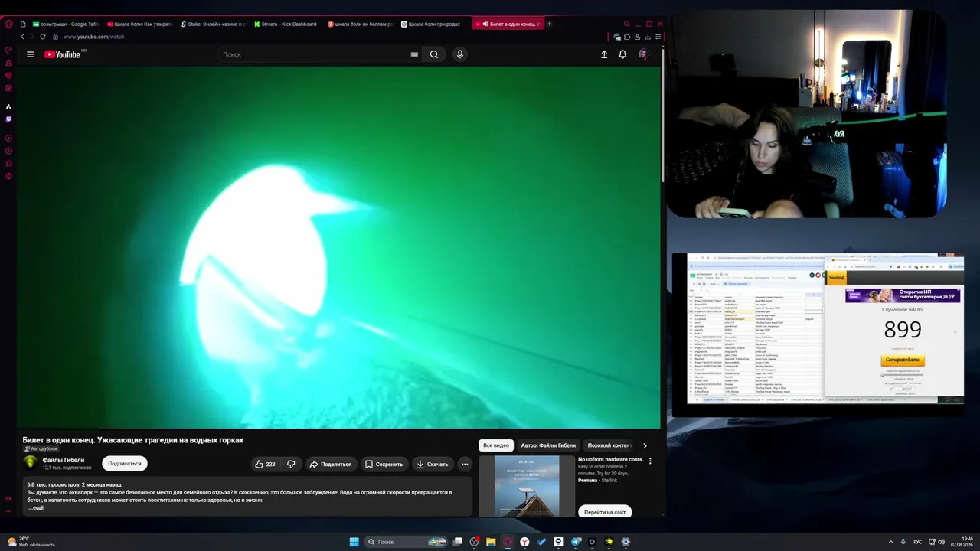Open the Opera menu logo
Screen dimensions: 980x551
click(8, 24)
